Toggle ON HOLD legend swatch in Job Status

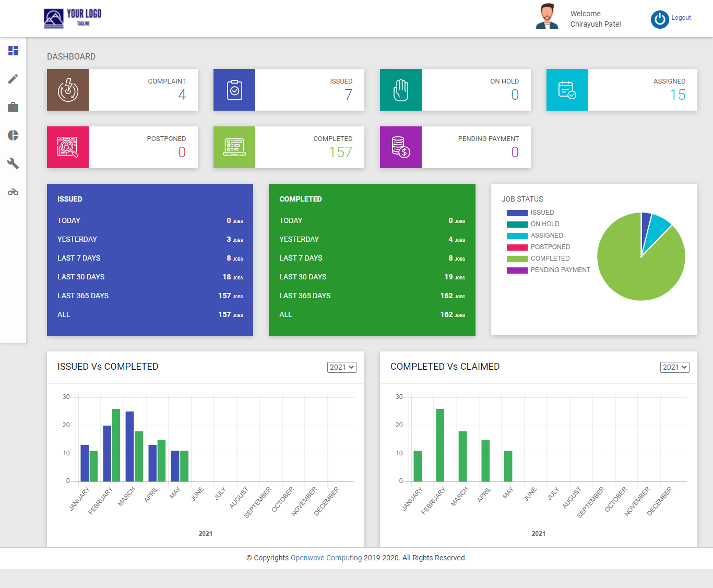click(x=517, y=224)
